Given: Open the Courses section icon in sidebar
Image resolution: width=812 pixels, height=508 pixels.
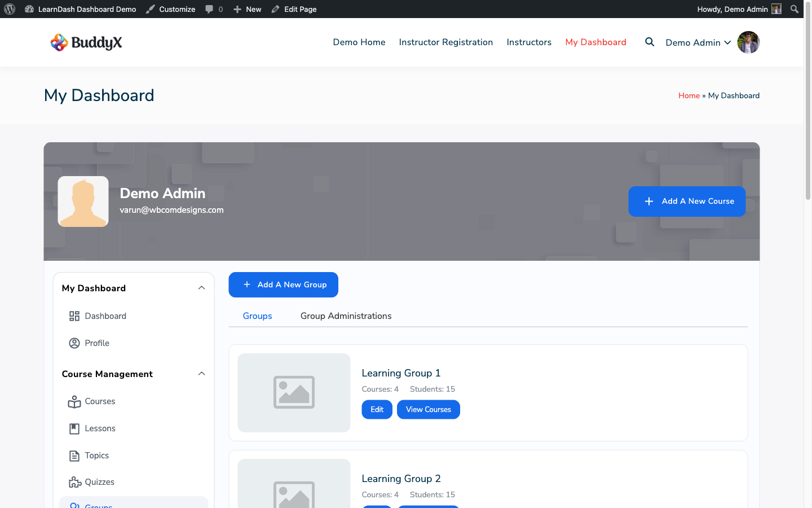Looking at the screenshot, I should click(x=74, y=401).
